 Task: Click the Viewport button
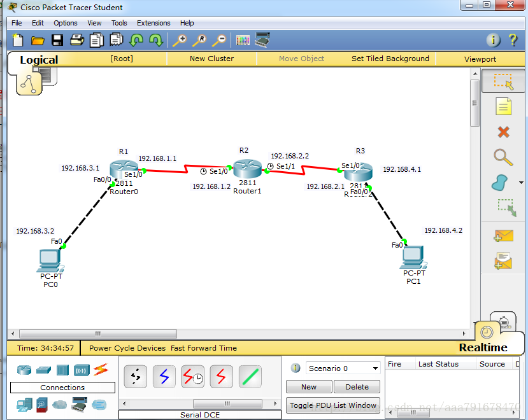tap(480, 59)
